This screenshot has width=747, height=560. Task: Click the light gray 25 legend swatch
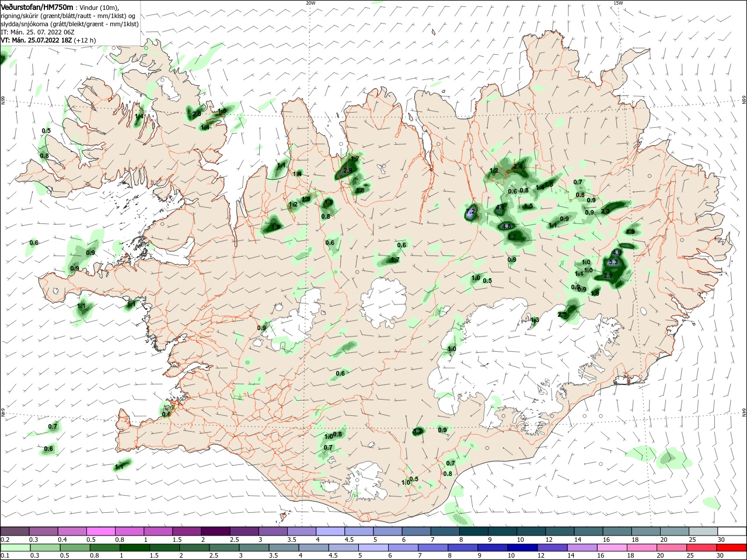coord(703,531)
